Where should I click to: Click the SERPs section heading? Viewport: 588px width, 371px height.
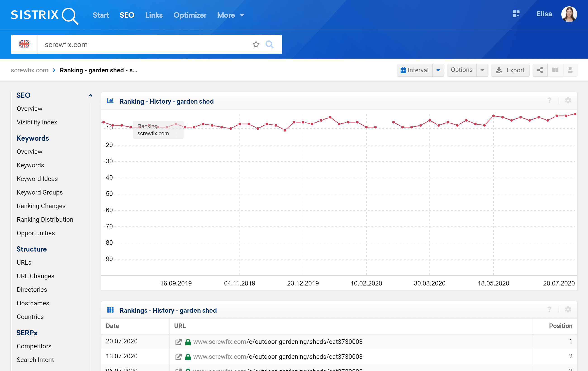(27, 333)
